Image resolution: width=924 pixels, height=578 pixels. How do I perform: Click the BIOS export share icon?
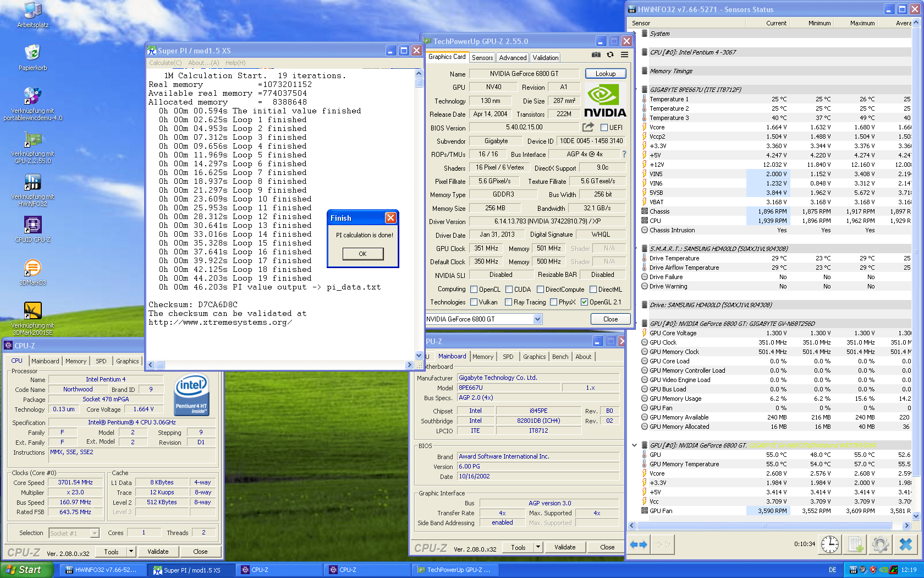click(x=588, y=127)
